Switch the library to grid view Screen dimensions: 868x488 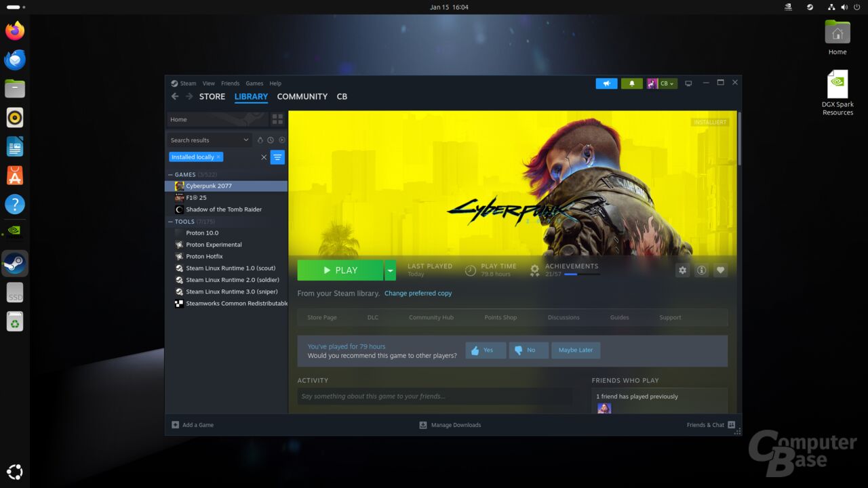click(x=277, y=119)
